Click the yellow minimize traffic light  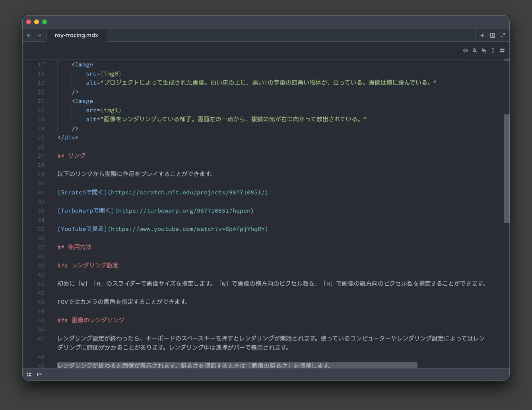tap(36, 22)
